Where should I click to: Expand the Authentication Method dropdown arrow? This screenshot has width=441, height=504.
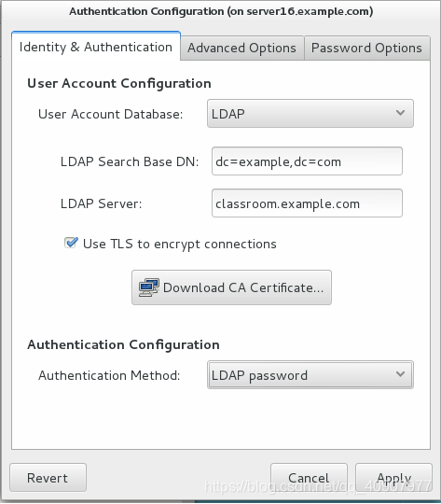(x=400, y=374)
